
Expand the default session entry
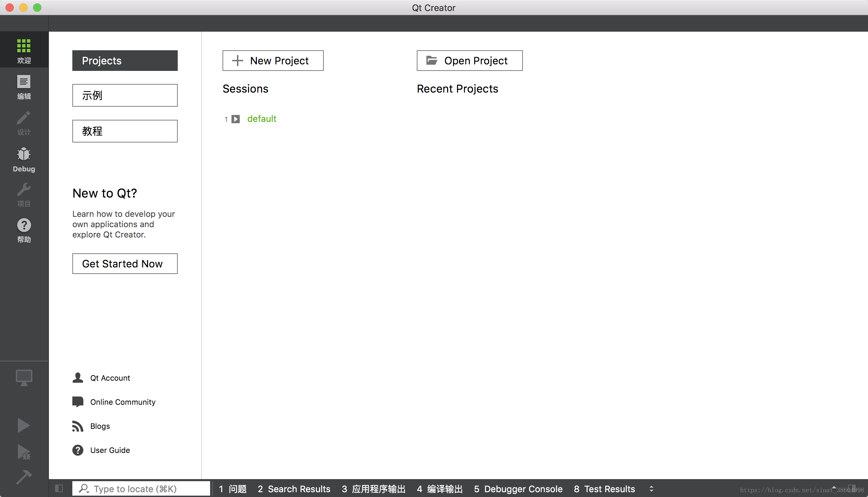pos(236,119)
